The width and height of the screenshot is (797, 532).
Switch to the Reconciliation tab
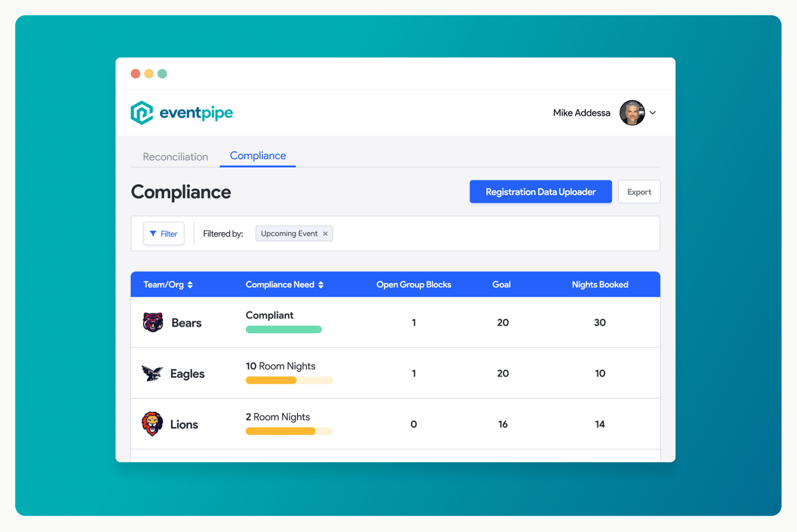click(175, 157)
